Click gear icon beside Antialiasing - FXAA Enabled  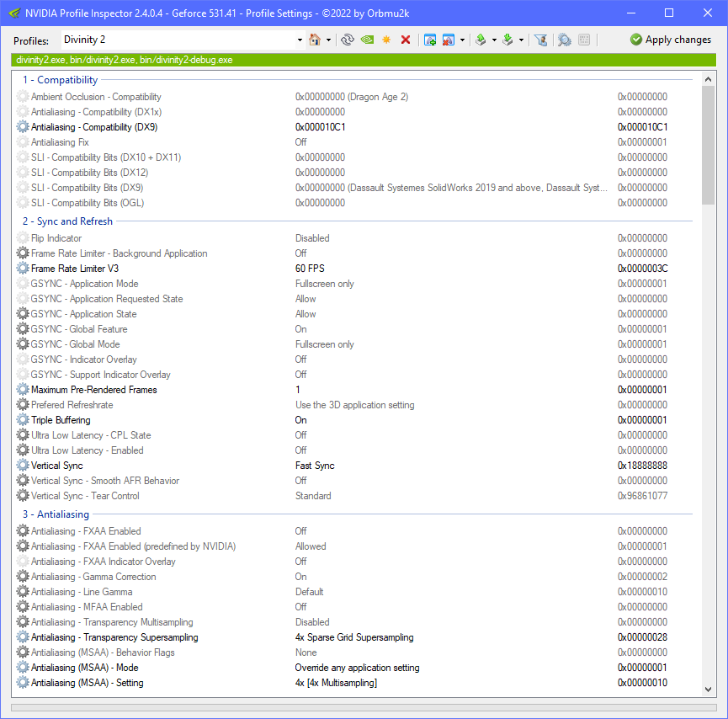pyautogui.click(x=23, y=531)
